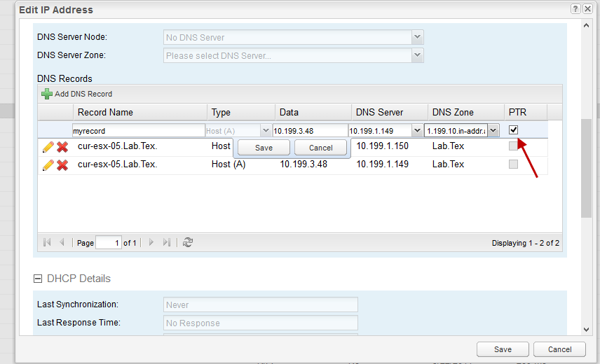Screen dimensions: 600x364
Task: Click the Last Response Time field
Action: (x=261, y=323)
